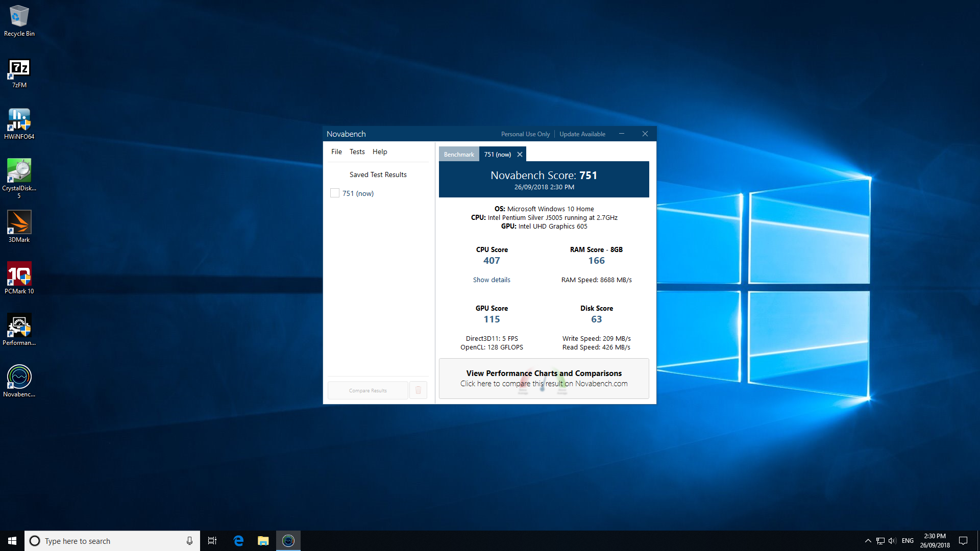Click the microphone icon in search box
Image resolution: width=980 pixels, height=551 pixels.
tap(189, 541)
